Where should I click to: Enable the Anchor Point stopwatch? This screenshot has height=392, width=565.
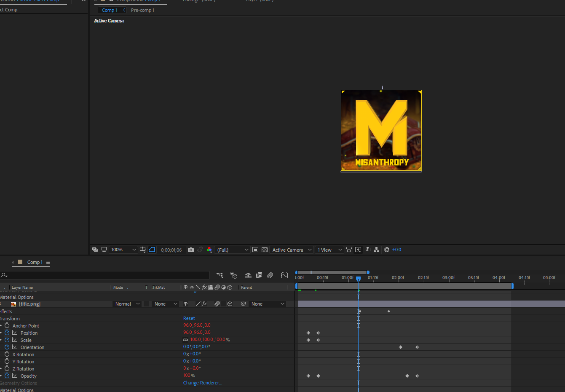(x=7, y=325)
